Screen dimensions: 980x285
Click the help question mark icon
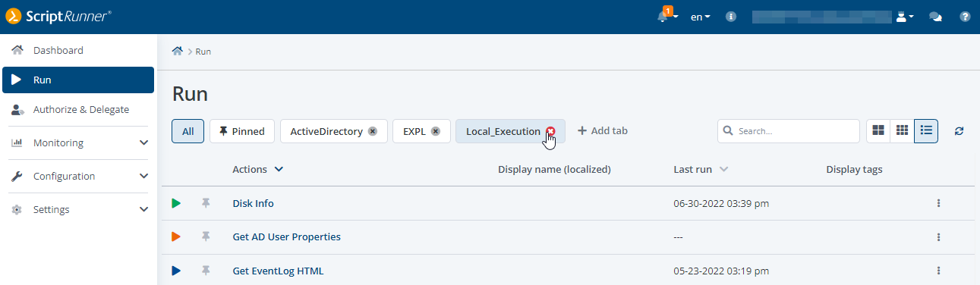coord(966,17)
